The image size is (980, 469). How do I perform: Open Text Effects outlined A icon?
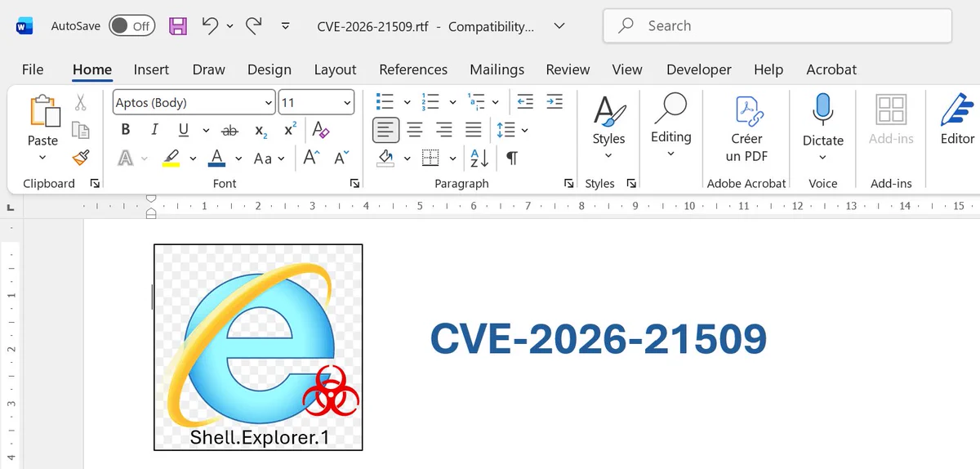point(126,158)
